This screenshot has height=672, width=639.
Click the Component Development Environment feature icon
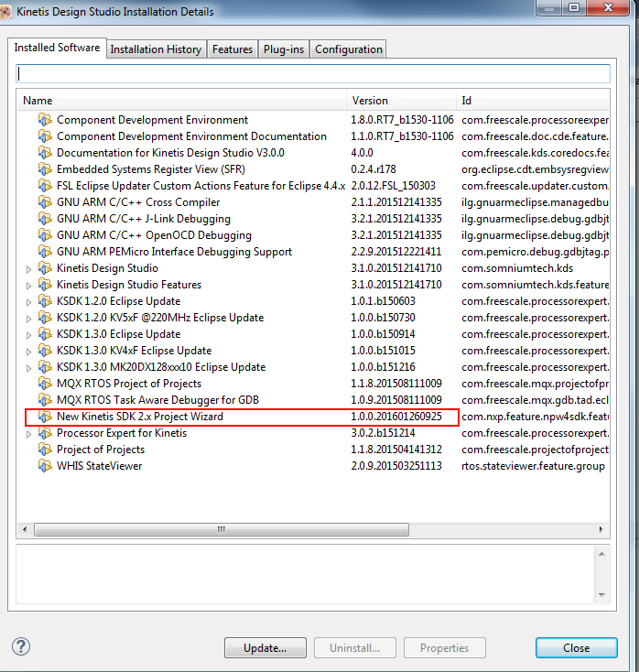pyautogui.click(x=45, y=120)
